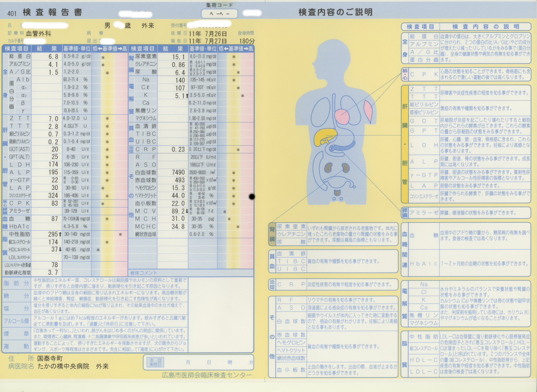Image resolution: width=537 pixels, height=392 pixels.
Task: Click the 集荷コード box at top
Action: [219, 13]
